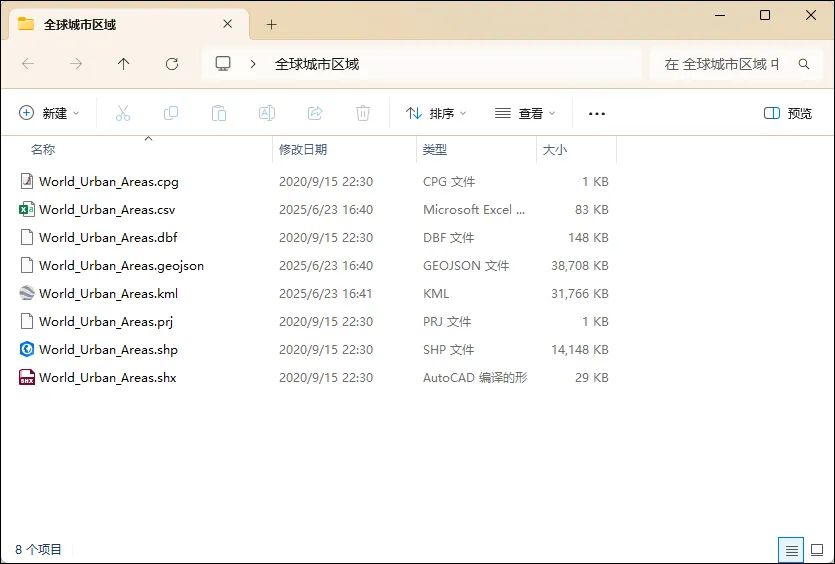The height and width of the screenshot is (564, 835).
Task: Click the type cell DBF 文件
Action: [448, 237]
